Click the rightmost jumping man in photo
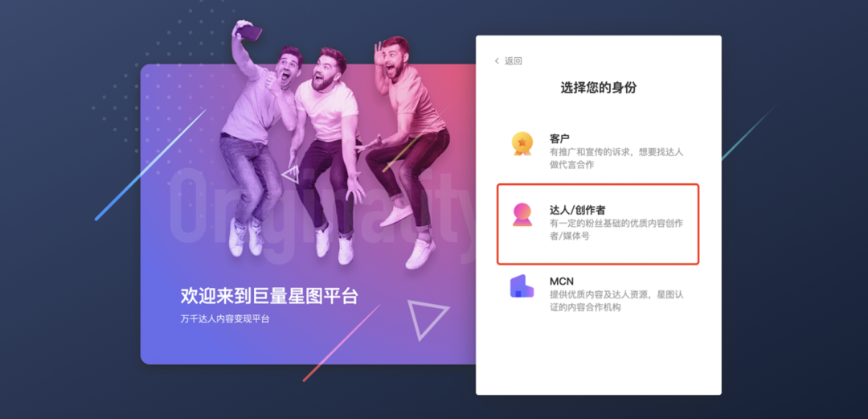 coord(408,150)
